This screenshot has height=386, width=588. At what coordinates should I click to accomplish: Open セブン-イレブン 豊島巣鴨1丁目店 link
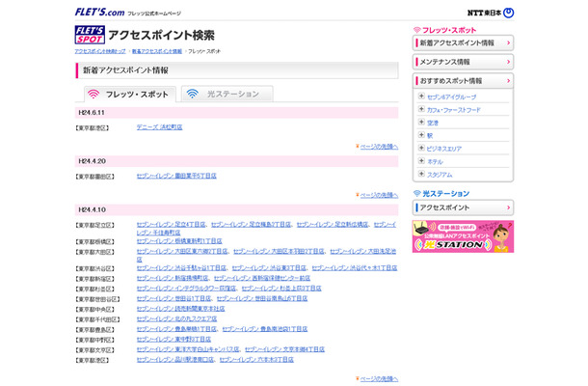click(x=176, y=329)
